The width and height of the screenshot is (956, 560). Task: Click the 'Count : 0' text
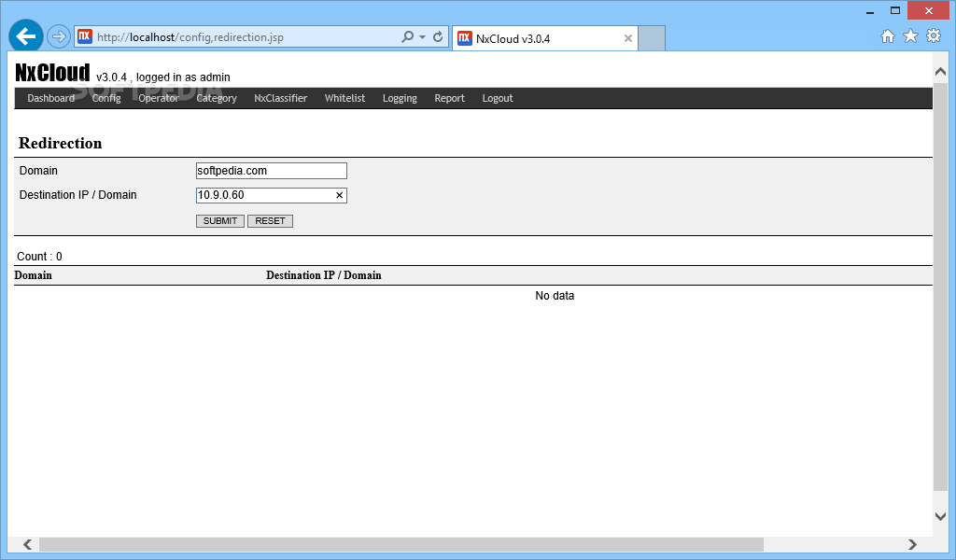click(39, 257)
